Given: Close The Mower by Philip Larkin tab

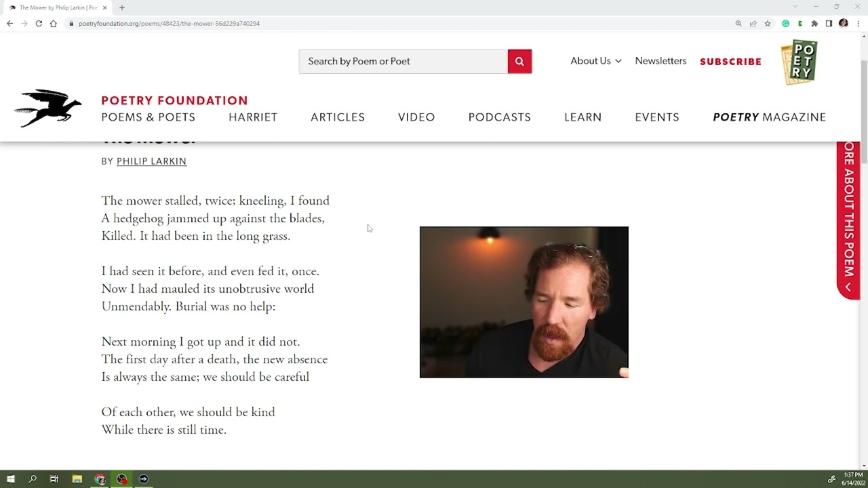Looking at the screenshot, I should pos(104,7).
